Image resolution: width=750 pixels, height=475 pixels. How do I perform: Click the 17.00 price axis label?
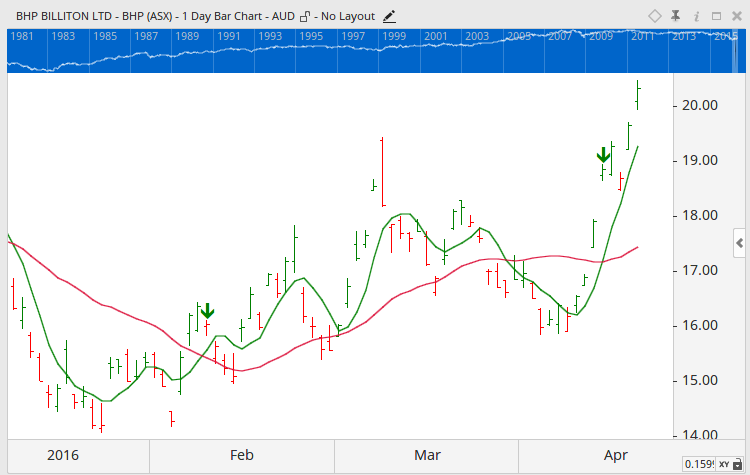click(699, 270)
